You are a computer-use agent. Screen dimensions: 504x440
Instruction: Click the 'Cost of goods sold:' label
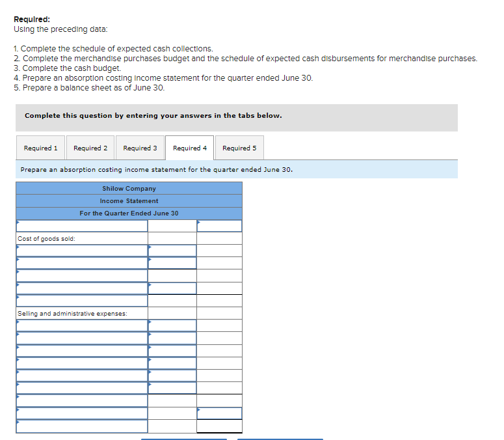[46, 239]
